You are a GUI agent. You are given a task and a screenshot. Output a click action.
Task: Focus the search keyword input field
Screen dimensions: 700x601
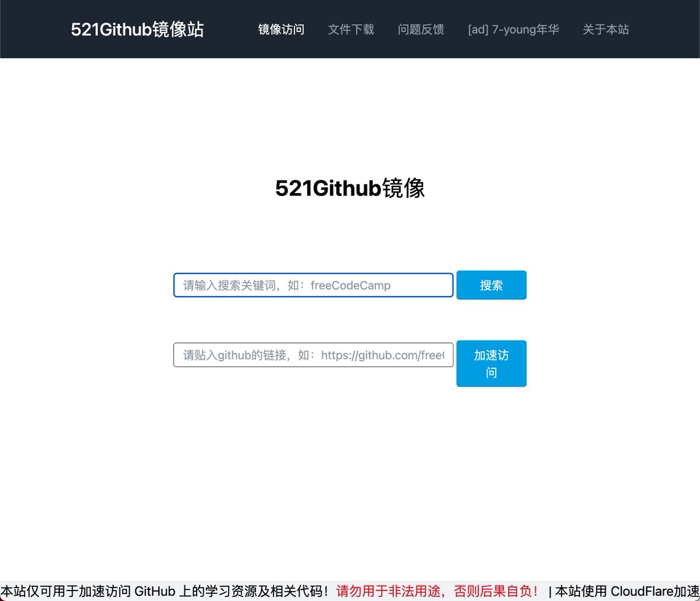(313, 285)
